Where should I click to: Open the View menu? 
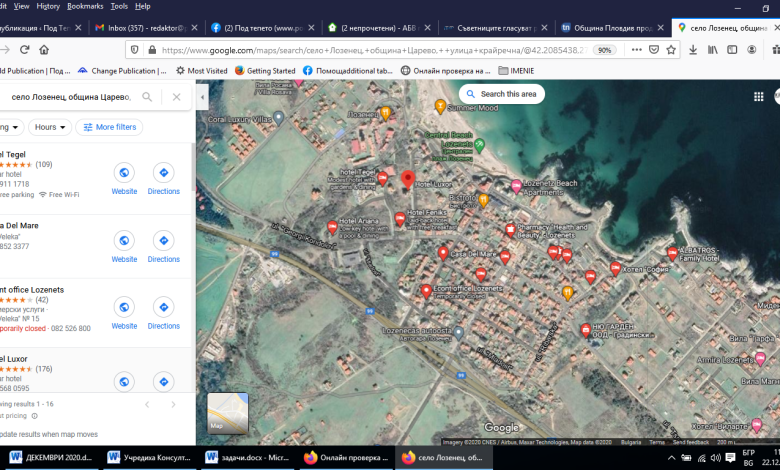21,6
